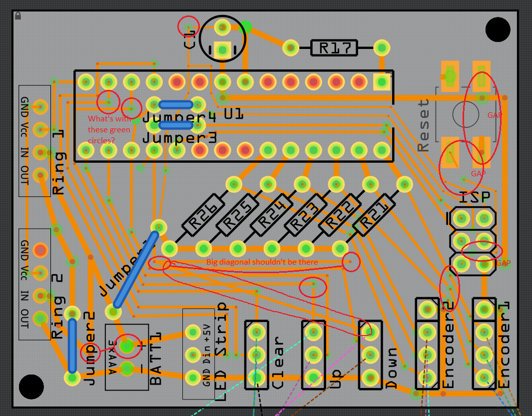Click the square pin-1 pad of U1
This screenshot has width=532, height=416.
click(x=382, y=82)
